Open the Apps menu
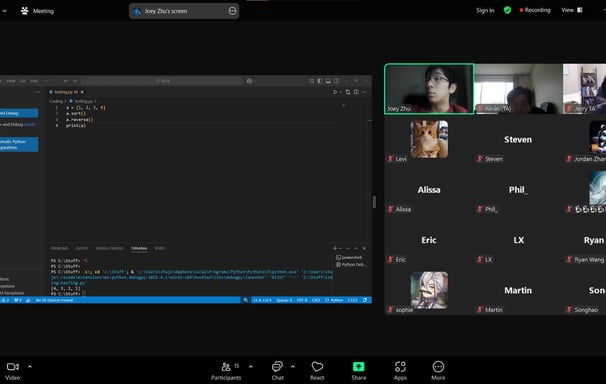 pos(400,371)
